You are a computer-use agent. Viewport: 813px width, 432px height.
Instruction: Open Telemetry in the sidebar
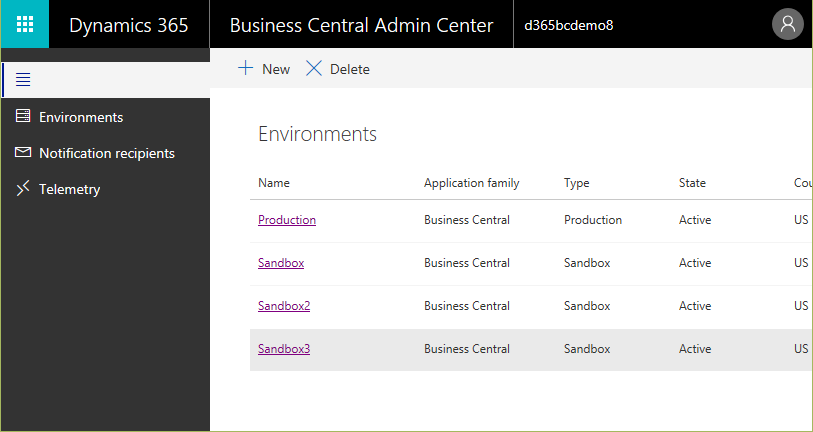[x=69, y=189]
